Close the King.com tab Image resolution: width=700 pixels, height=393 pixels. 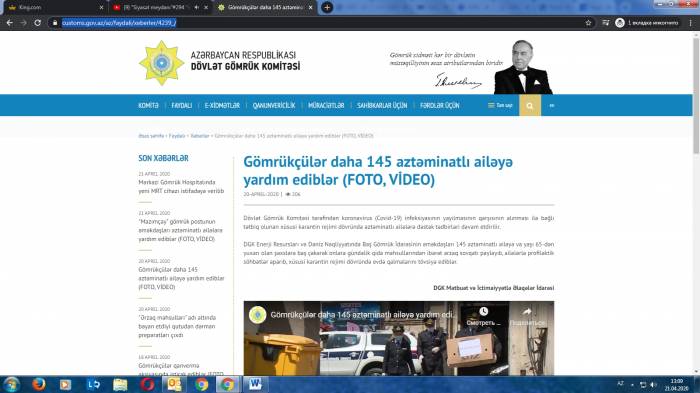[101, 8]
